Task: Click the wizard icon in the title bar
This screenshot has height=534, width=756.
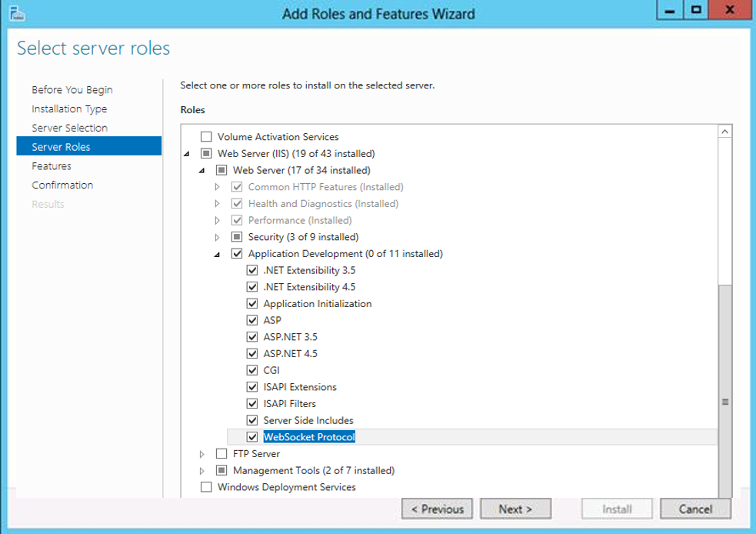Action: [x=17, y=13]
